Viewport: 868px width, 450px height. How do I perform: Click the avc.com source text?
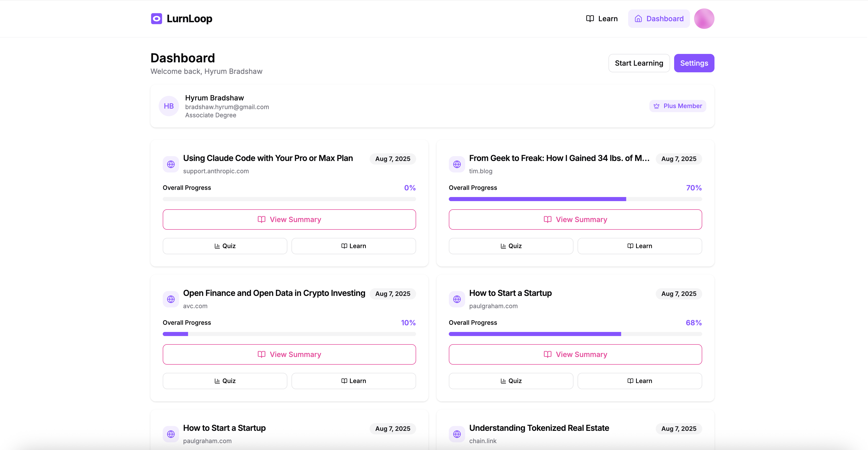(x=195, y=306)
